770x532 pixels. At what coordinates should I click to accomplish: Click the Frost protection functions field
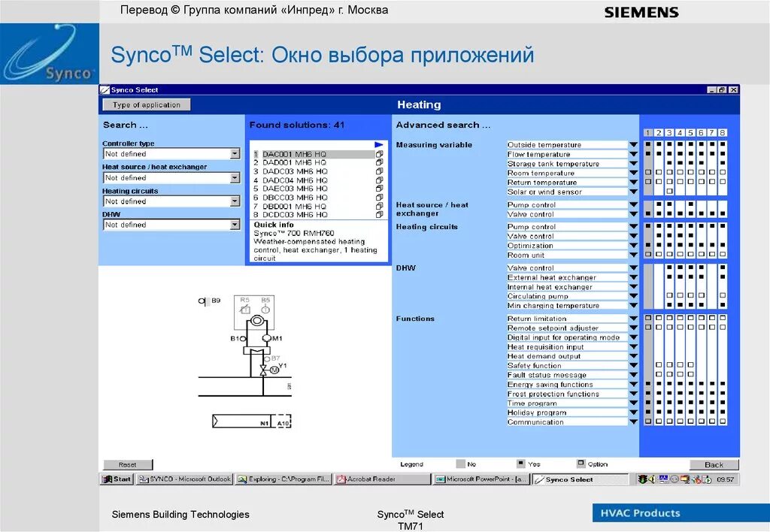(567, 394)
